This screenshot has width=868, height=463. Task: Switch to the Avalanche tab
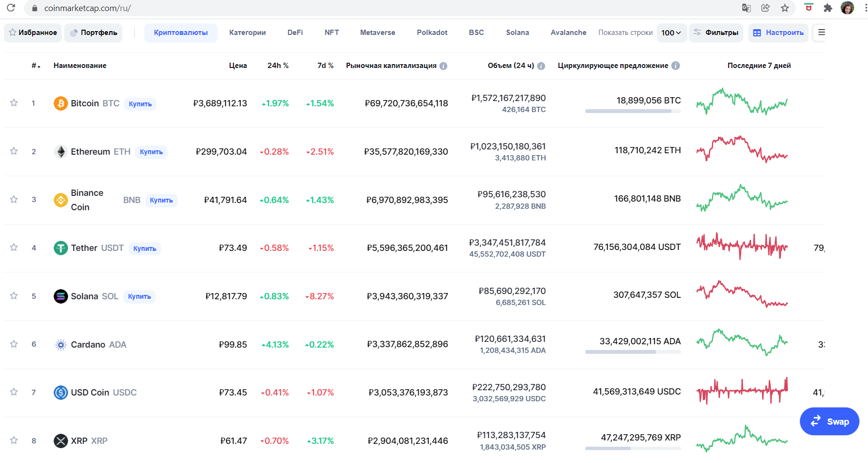tap(568, 33)
